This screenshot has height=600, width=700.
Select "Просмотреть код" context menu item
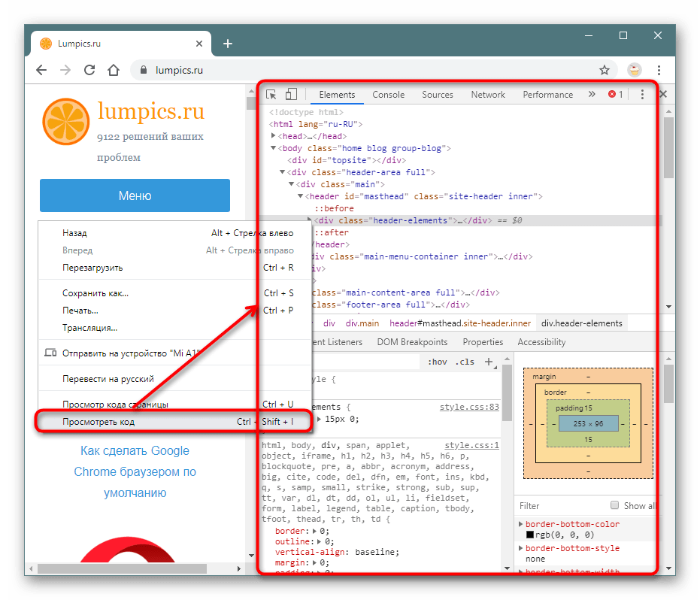[x=98, y=422]
